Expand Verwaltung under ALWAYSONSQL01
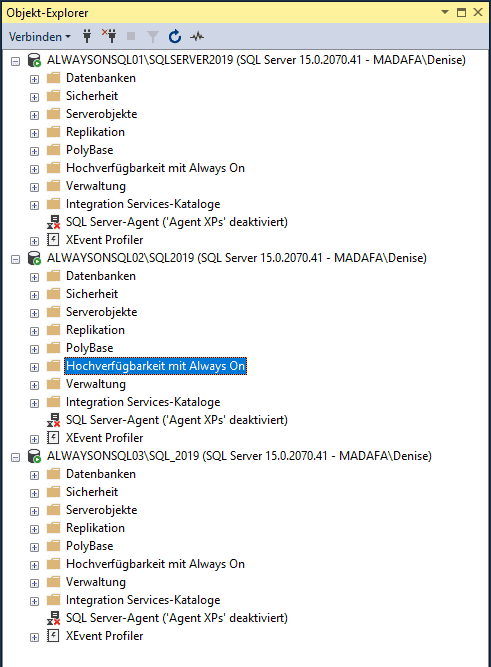 click(34, 188)
